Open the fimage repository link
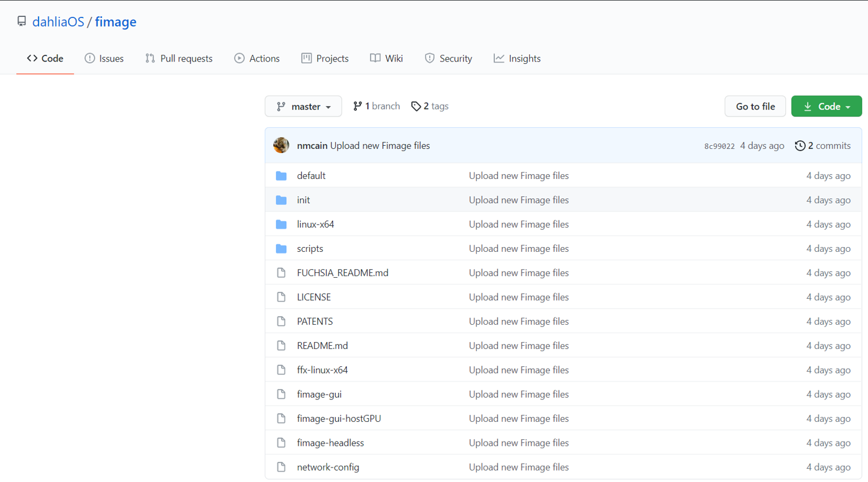The width and height of the screenshot is (868, 482). click(x=116, y=22)
